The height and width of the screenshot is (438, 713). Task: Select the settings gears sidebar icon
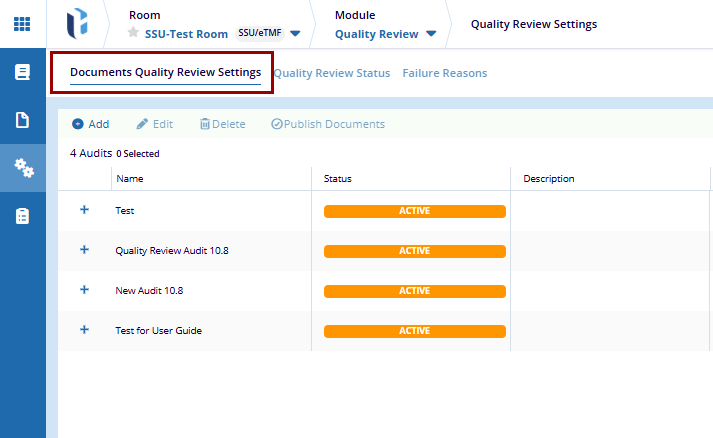click(22, 168)
